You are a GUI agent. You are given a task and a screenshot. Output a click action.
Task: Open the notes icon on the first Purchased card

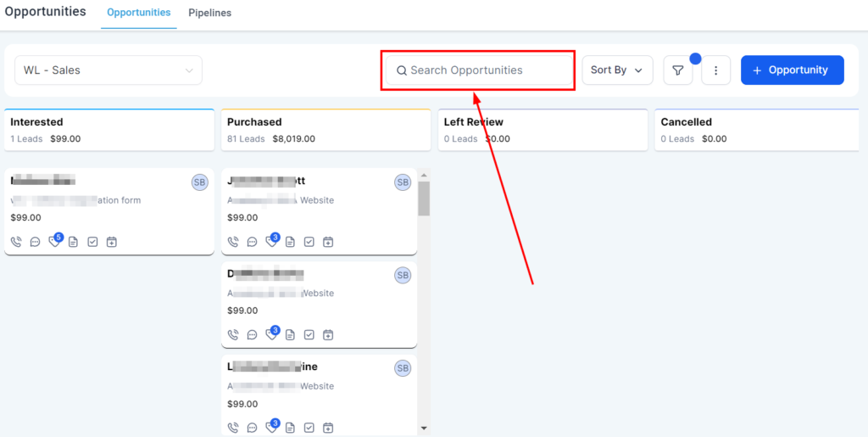pos(291,242)
